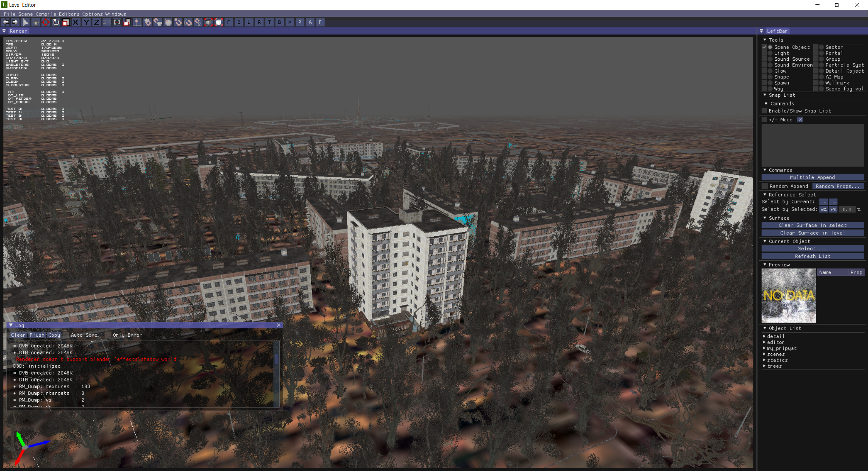Collapse the Current Object section
Viewport: 868px width, 471px height.
pos(765,241)
